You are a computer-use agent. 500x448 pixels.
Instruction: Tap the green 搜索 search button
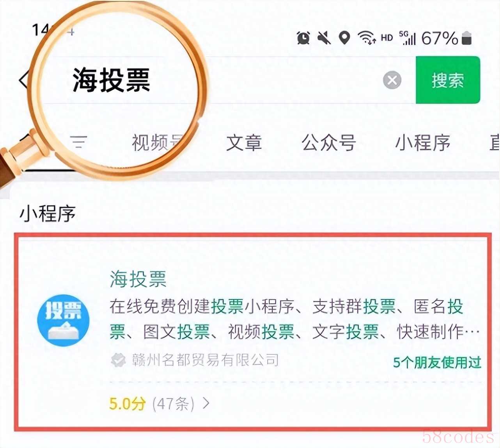pyautogui.click(x=448, y=80)
